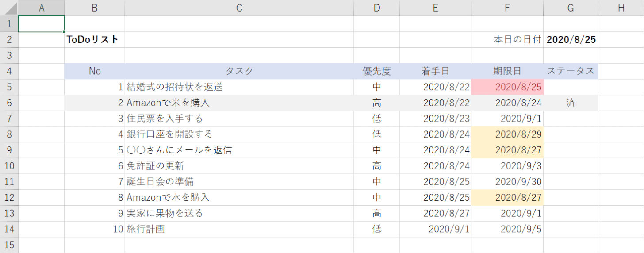644x253 pixels.
Task: Click priority 低 for 住民票を入手する
Action: tap(377, 119)
